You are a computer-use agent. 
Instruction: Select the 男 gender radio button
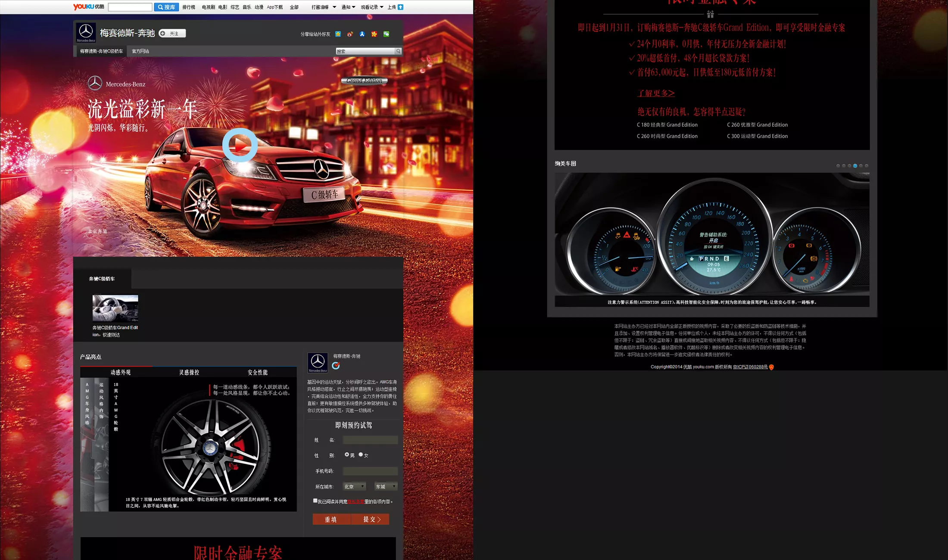point(347,454)
